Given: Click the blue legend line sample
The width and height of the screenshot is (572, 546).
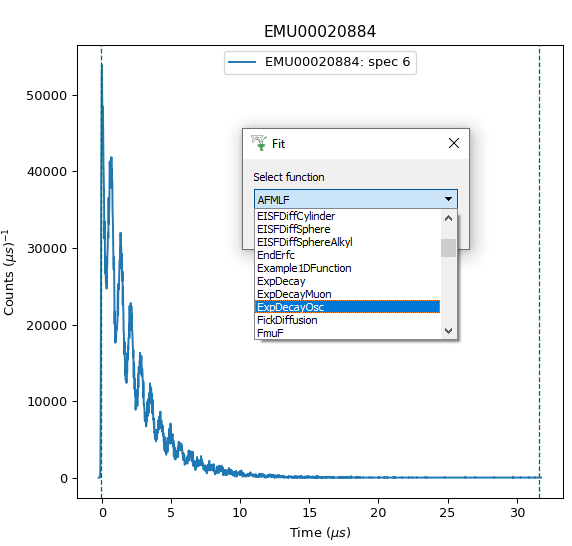Looking at the screenshot, I should pyautogui.click(x=242, y=62).
